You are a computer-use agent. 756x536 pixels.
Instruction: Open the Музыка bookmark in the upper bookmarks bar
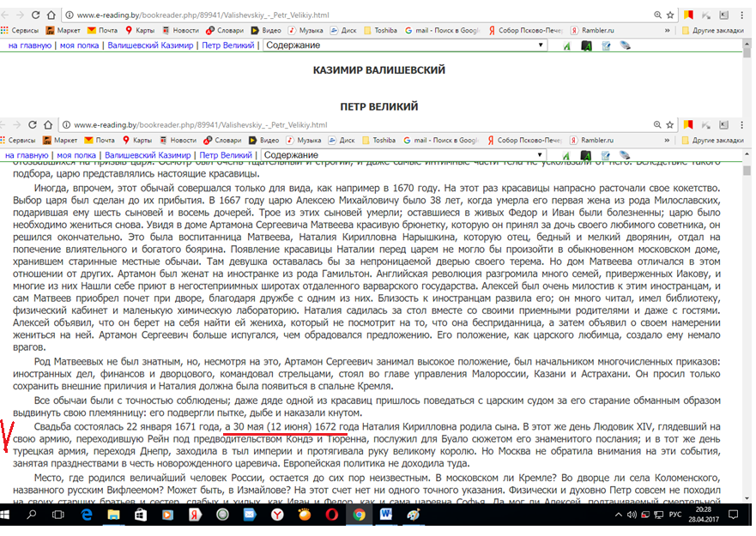coord(305,30)
